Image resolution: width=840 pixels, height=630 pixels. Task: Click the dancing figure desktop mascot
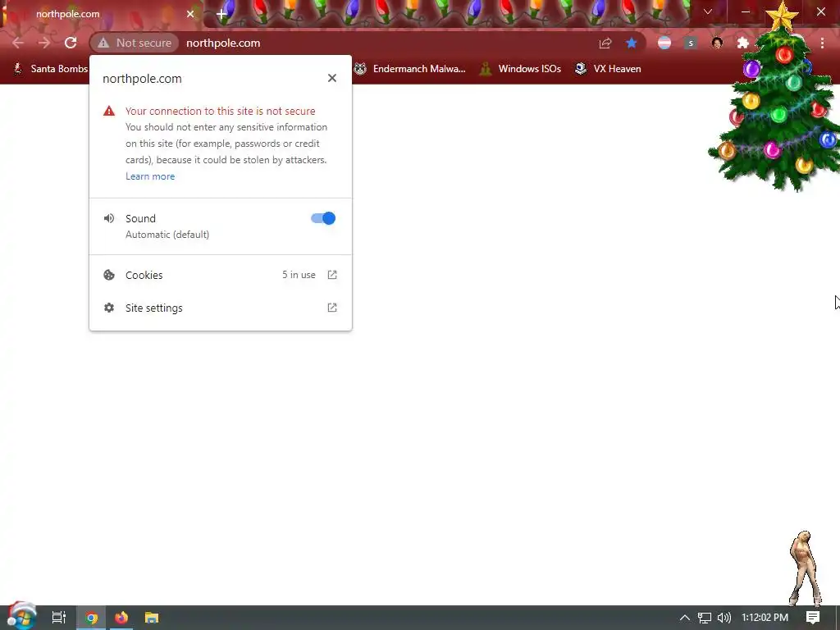pos(806,568)
